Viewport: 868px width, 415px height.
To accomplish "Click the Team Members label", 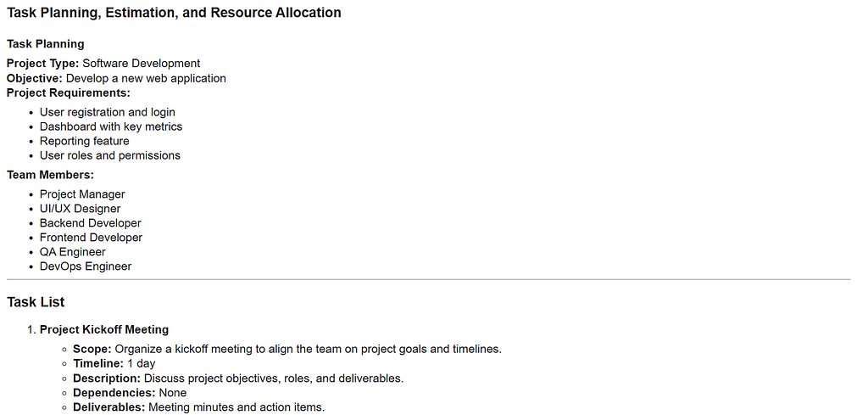I will (50, 175).
